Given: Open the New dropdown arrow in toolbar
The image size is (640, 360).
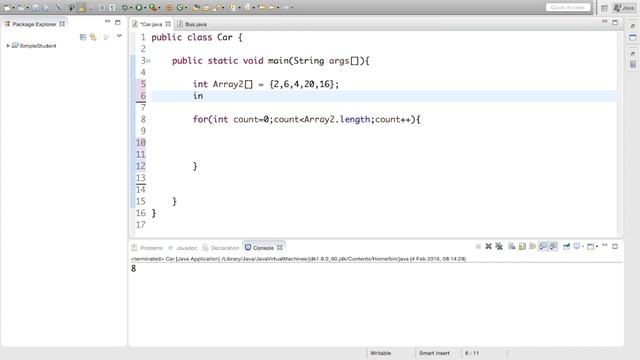Looking at the screenshot, I should tap(13, 8).
